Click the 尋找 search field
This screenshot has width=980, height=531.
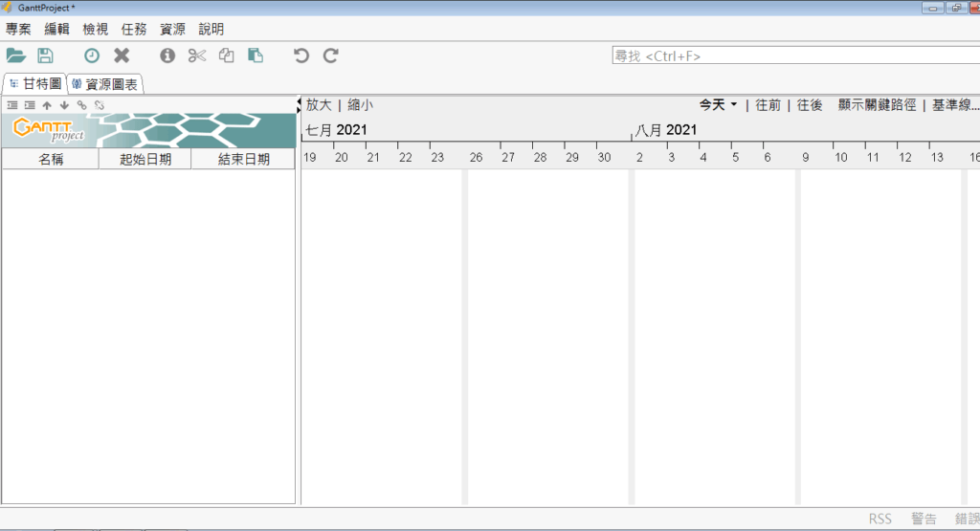[794, 55]
